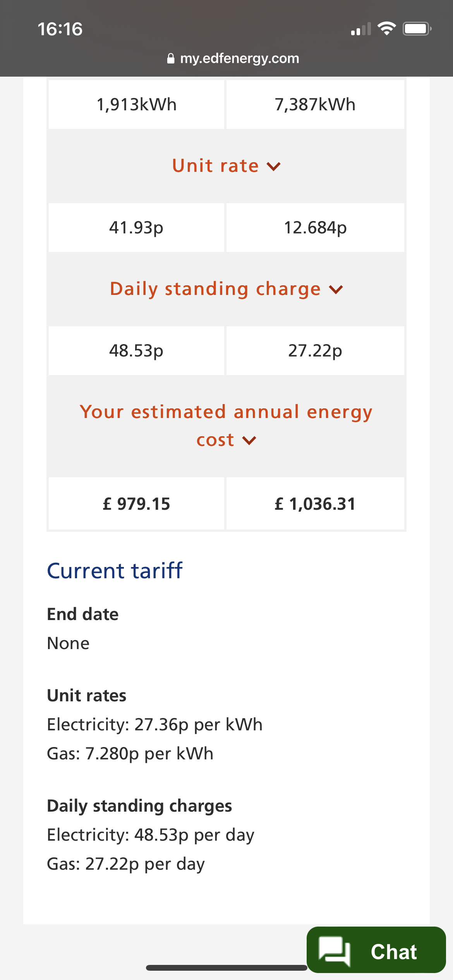Screen dimensions: 453x980
Task: Expand the Daily standing charge chevron
Action: [336, 290]
